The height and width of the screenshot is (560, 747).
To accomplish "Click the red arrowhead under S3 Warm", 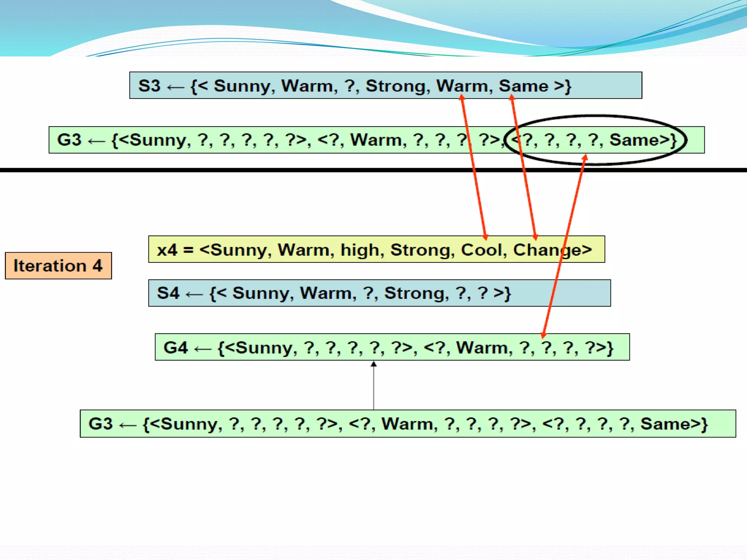I will [462, 98].
